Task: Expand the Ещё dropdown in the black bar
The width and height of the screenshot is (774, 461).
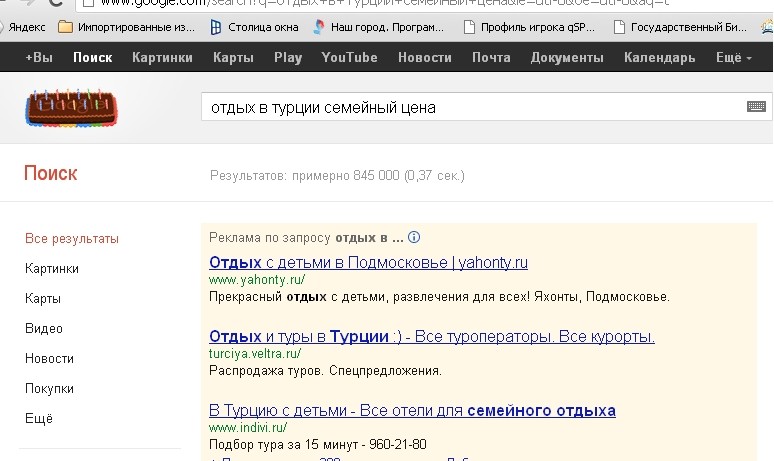Action: [734, 58]
